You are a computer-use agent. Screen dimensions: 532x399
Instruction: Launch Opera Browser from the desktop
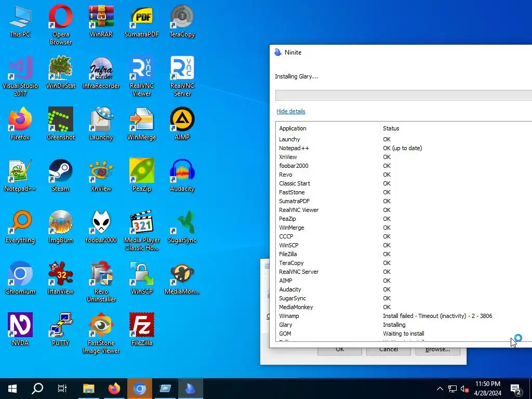coord(60,25)
